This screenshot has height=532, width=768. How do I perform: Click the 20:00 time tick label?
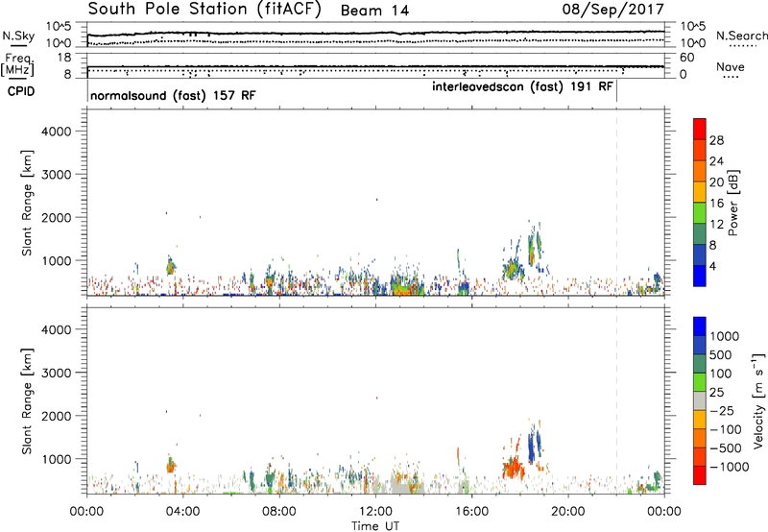tap(568, 512)
